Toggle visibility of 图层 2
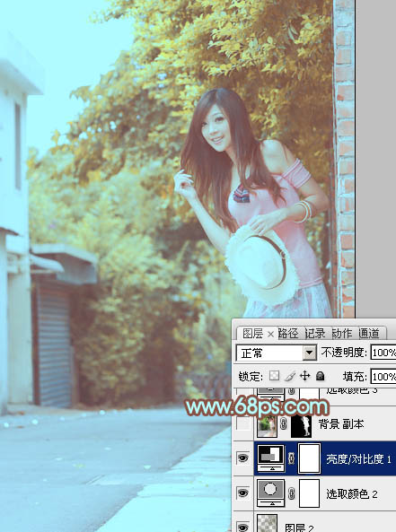This screenshot has height=532, width=396. (242, 527)
